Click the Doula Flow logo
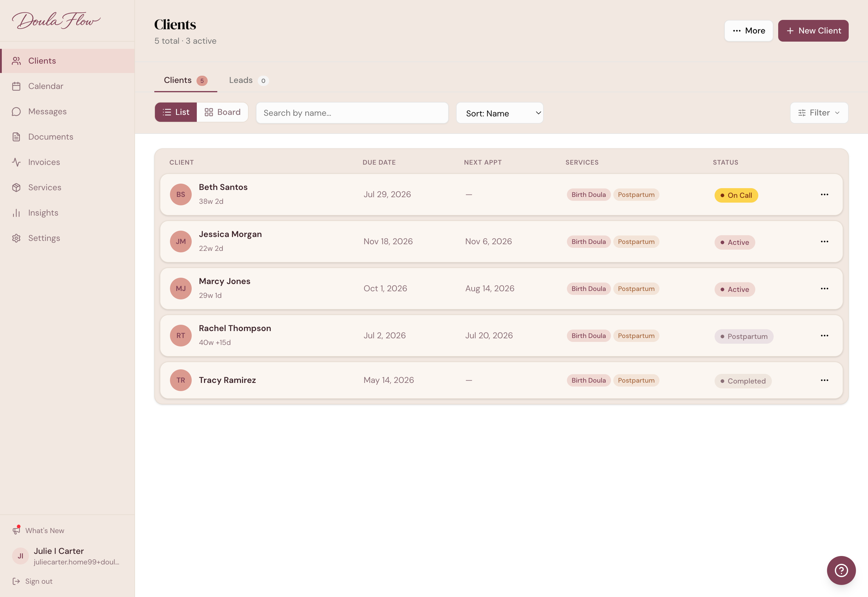The image size is (868, 597). [56, 21]
